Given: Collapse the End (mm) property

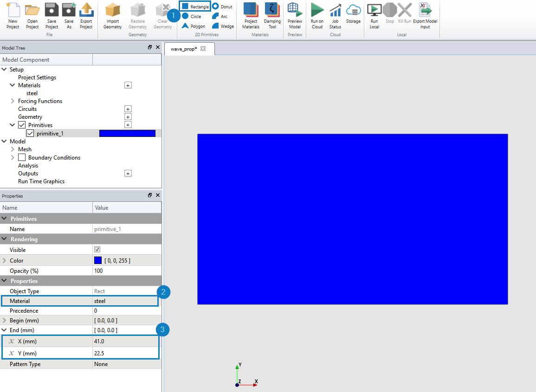Looking at the screenshot, I should click(x=4, y=330).
